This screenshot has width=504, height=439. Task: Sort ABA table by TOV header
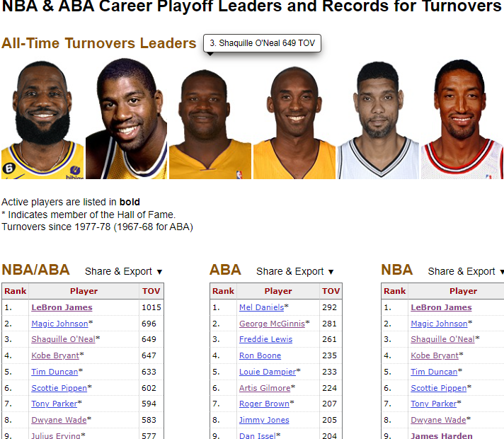click(x=331, y=291)
